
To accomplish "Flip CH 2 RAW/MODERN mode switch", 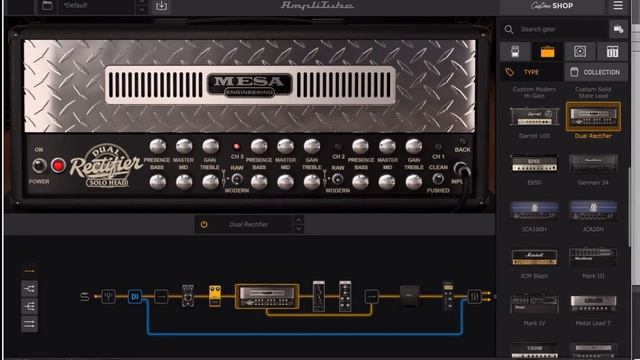I will (338, 179).
